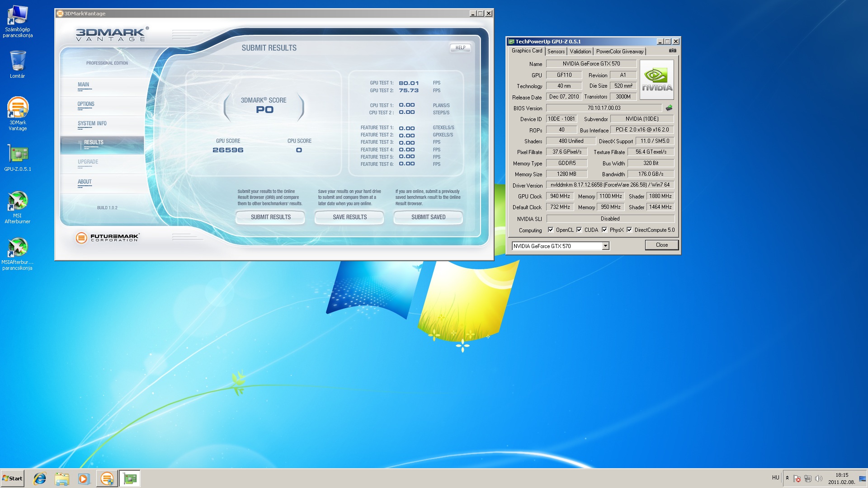Launch Internet Explorer from taskbar
Viewport: 868px width, 488px height.
pyautogui.click(x=40, y=479)
